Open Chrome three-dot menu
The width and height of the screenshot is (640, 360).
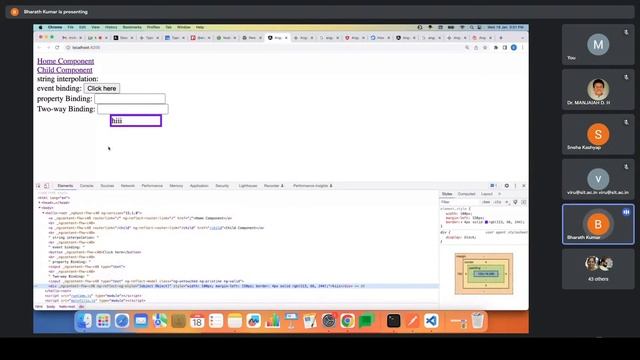[522, 48]
